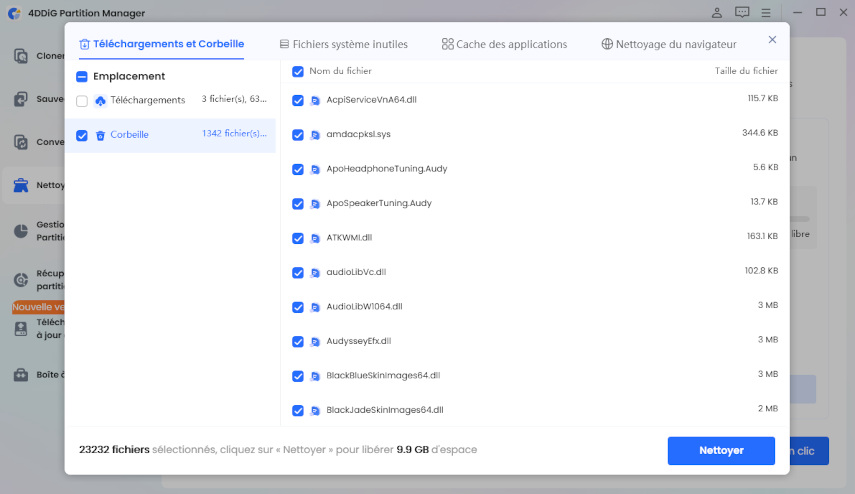Click the 1342 fichier(s) count text
Image resolution: width=855 pixels, height=494 pixels.
tap(234, 134)
